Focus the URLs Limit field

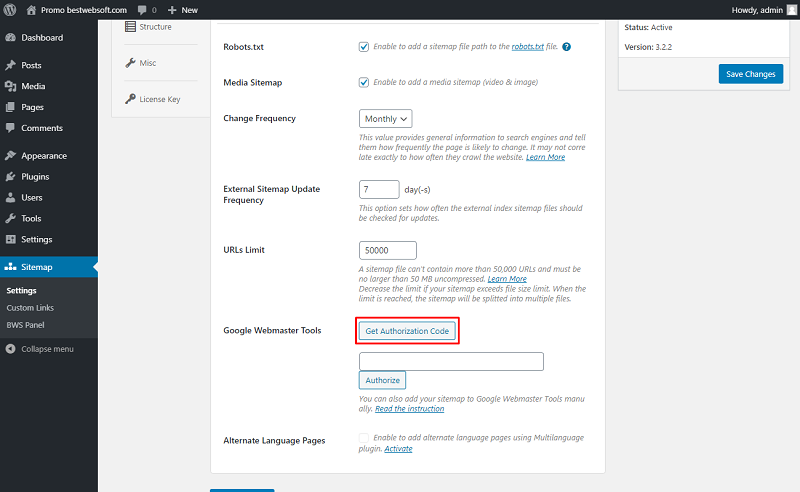click(x=388, y=250)
